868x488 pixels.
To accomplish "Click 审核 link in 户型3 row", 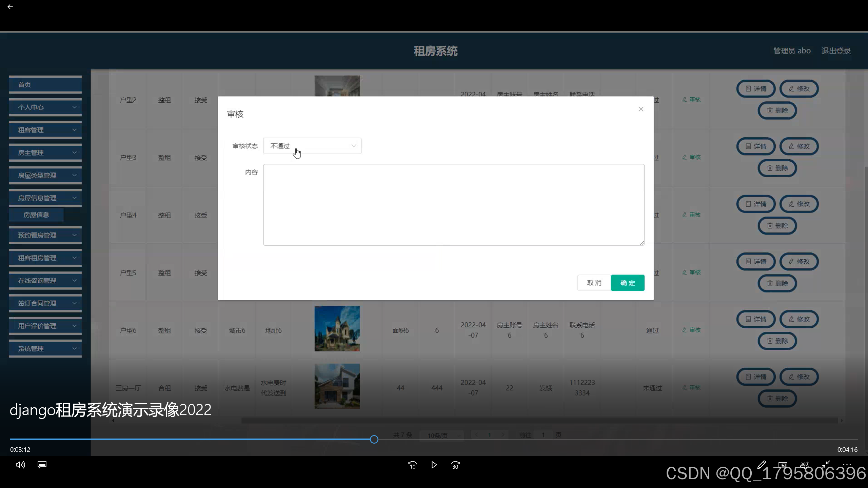I will pyautogui.click(x=691, y=157).
